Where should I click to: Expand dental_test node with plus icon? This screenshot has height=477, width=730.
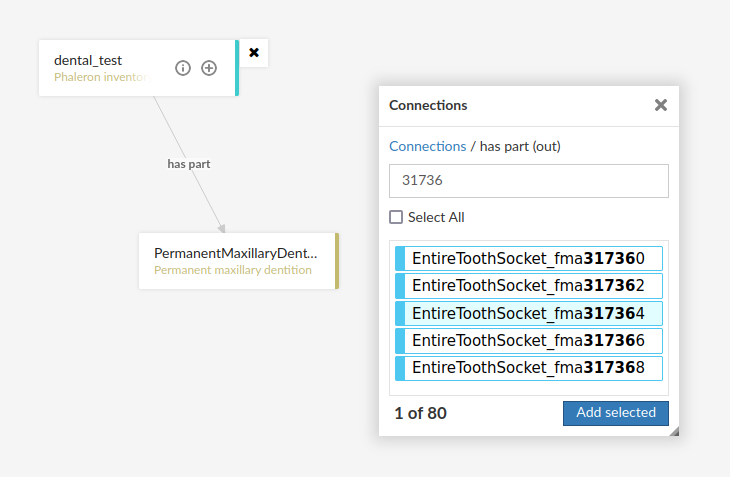coord(209,68)
